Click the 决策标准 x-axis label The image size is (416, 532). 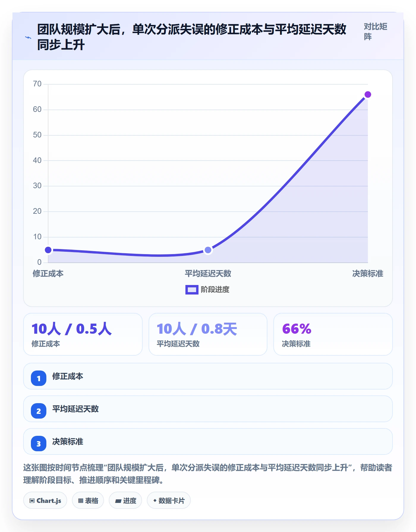pos(368,273)
